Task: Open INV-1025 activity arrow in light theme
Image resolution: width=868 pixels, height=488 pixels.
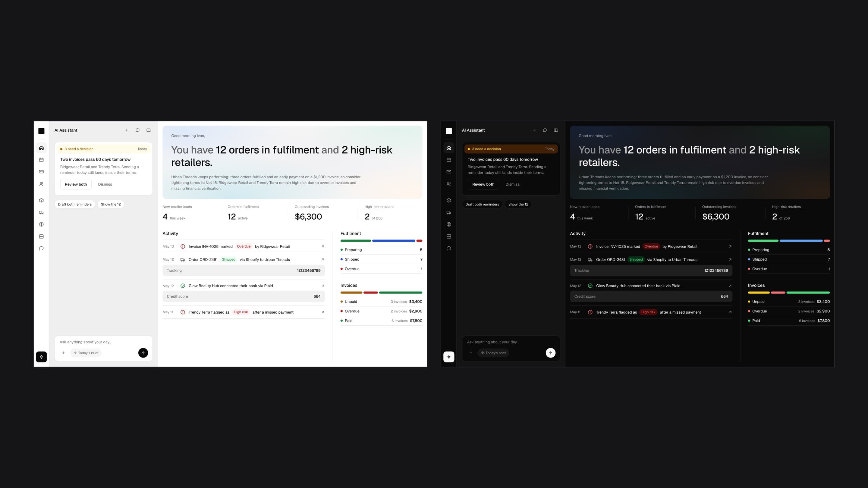Action: (x=323, y=246)
